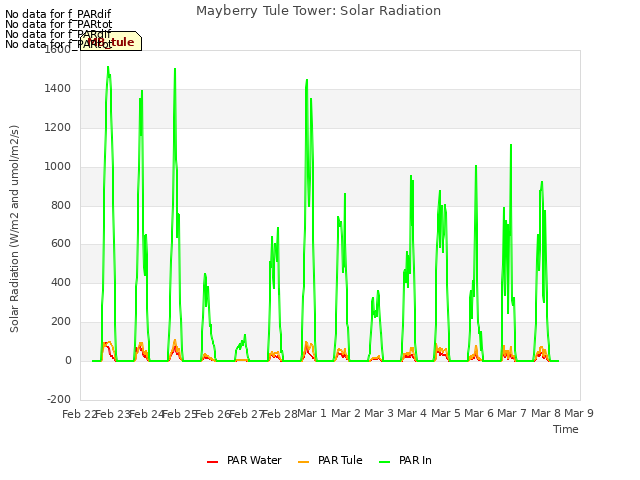Viewport: 640px width, 480px height.
Task: Click the 0 y-axis tick label
Action: click(x=68, y=361)
